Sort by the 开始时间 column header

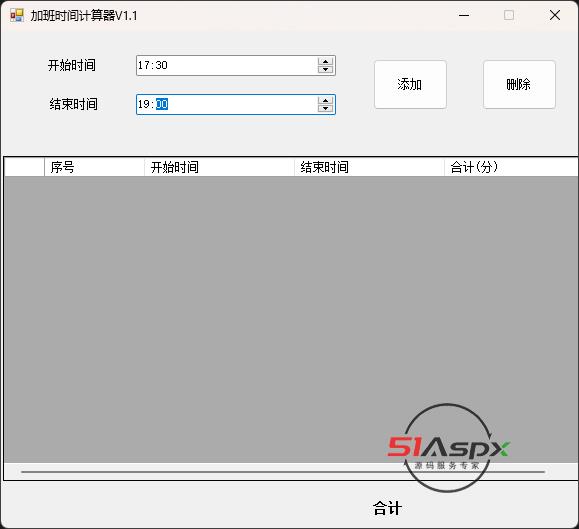pyautogui.click(x=219, y=167)
